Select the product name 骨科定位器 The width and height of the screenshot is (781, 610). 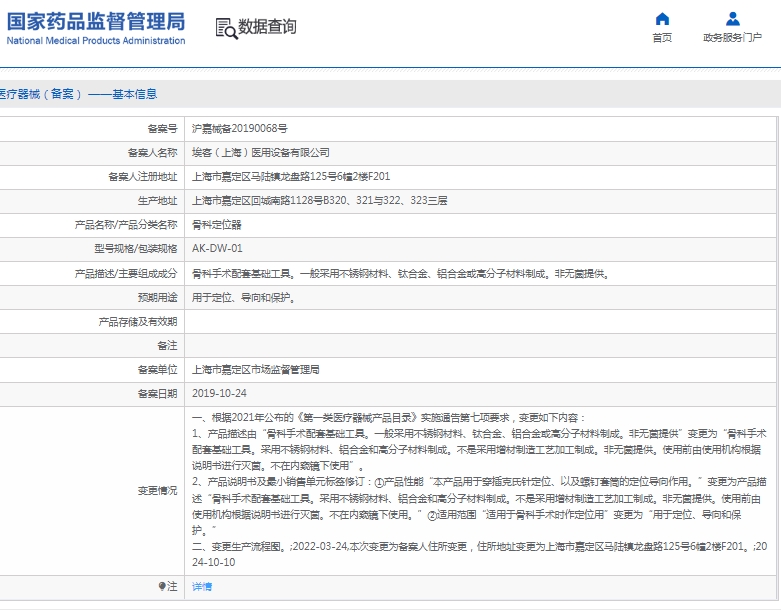(x=217, y=225)
